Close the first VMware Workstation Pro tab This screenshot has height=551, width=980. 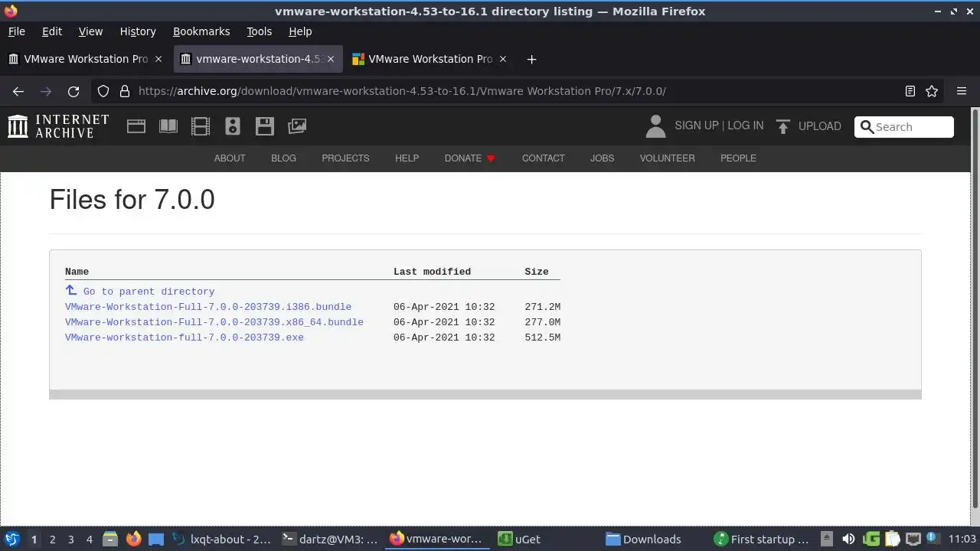158,59
